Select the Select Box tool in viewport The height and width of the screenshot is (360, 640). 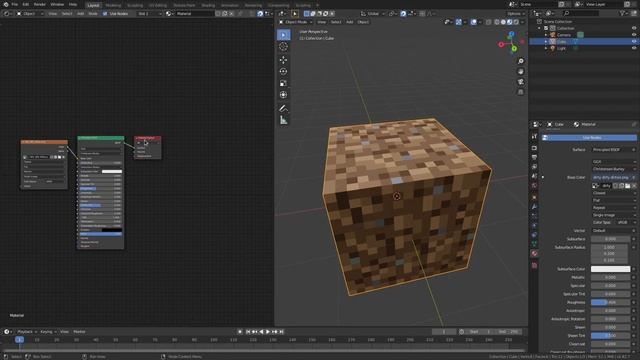click(283, 35)
